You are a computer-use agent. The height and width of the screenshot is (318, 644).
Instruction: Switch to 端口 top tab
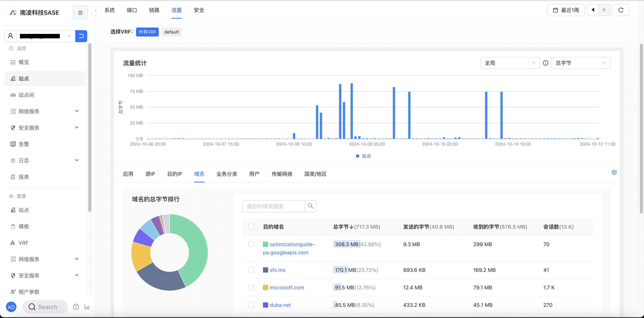[x=132, y=10]
